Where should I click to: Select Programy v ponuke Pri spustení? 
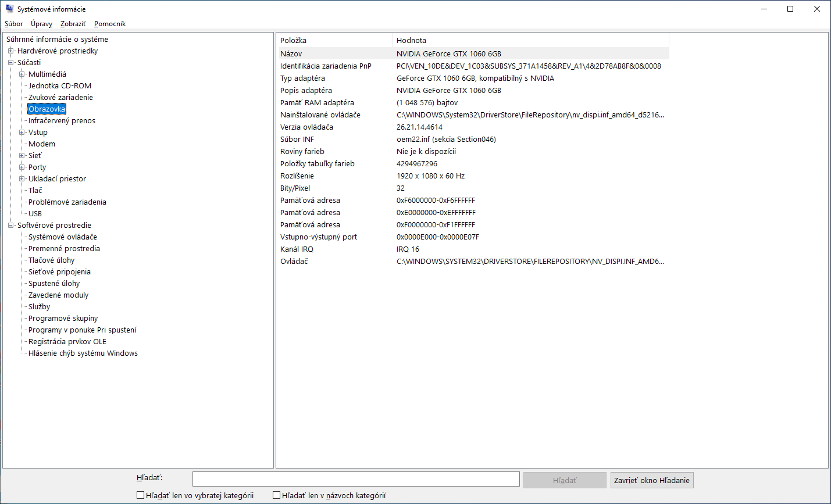click(83, 330)
